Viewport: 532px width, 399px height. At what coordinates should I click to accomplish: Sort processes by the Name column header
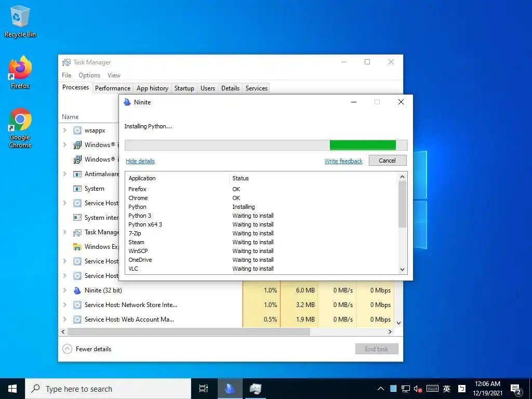coord(70,117)
